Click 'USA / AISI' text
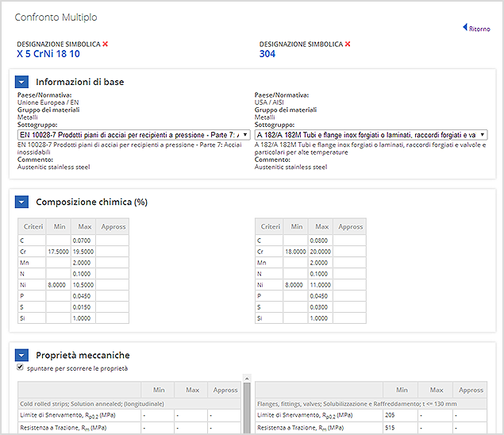 tap(269, 102)
